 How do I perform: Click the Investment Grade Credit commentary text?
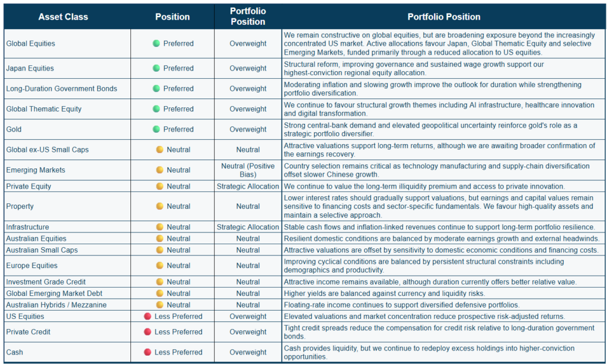[x=430, y=282]
